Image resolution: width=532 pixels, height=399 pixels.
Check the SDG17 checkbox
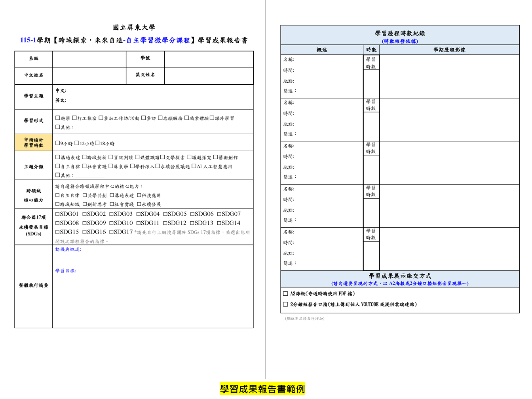[x=112, y=232]
